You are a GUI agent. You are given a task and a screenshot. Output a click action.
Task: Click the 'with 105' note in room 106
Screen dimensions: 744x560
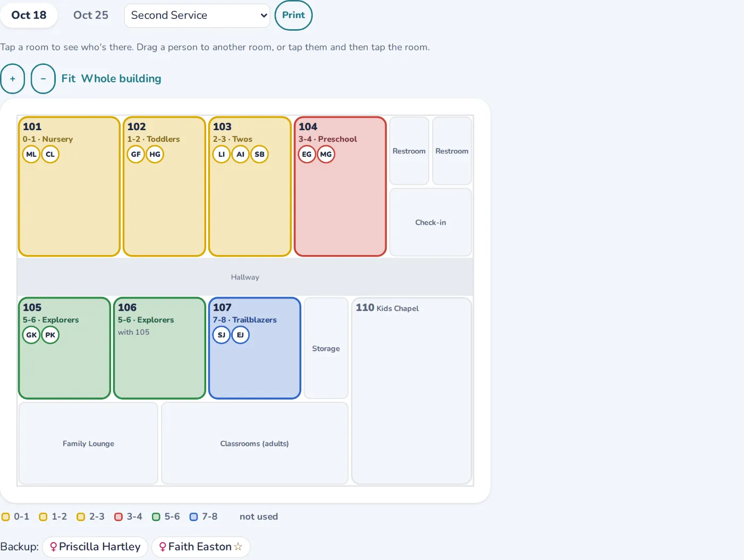[x=133, y=332]
